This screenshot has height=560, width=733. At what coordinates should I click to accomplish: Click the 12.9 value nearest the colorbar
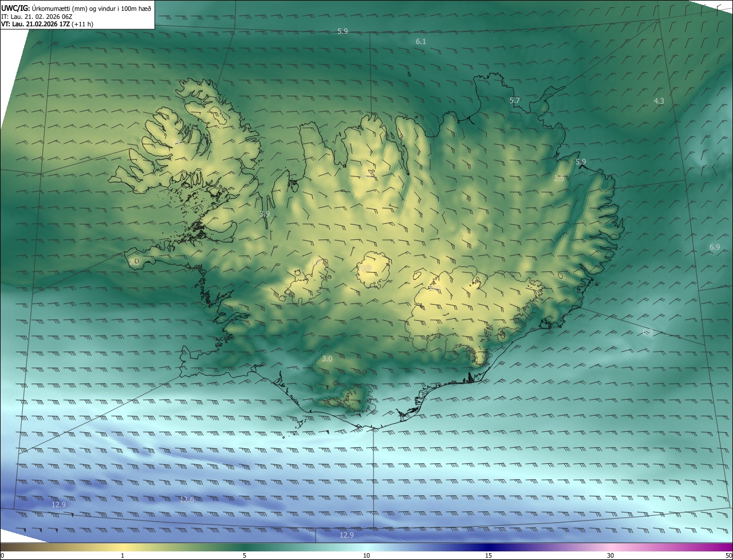point(346,535)
